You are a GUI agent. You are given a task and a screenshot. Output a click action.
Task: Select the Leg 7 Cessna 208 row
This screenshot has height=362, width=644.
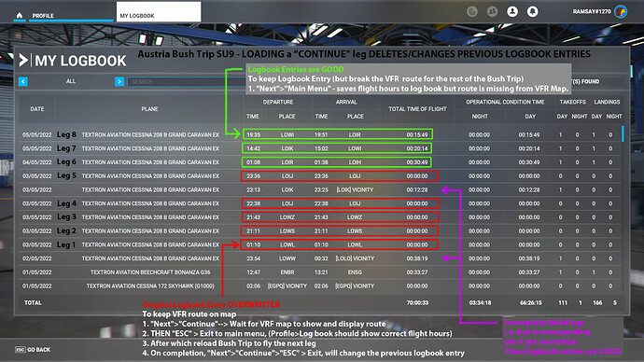click(x=320, y=148)
